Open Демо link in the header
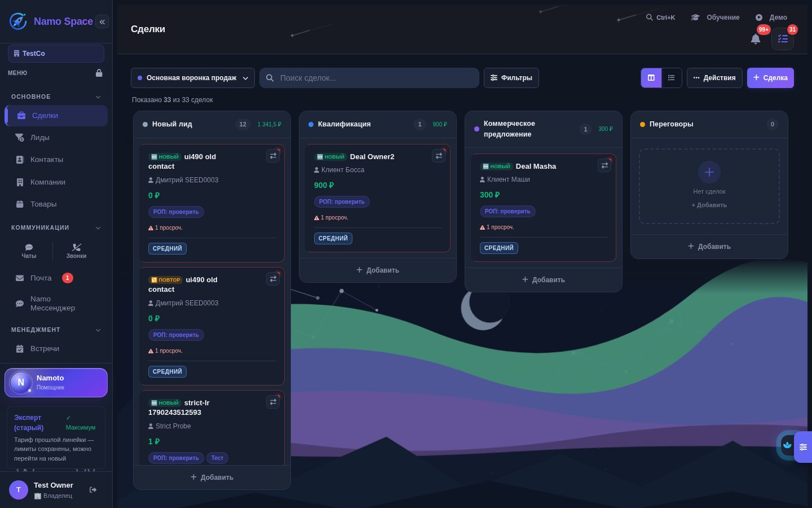 771,17
